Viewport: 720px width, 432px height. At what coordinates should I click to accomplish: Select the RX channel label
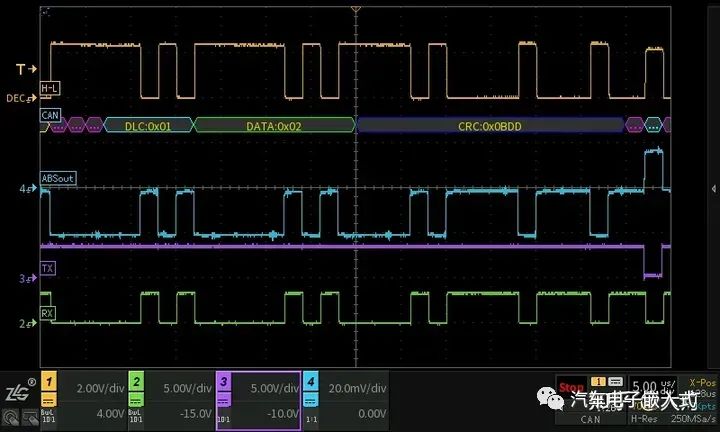click(48, 314)
